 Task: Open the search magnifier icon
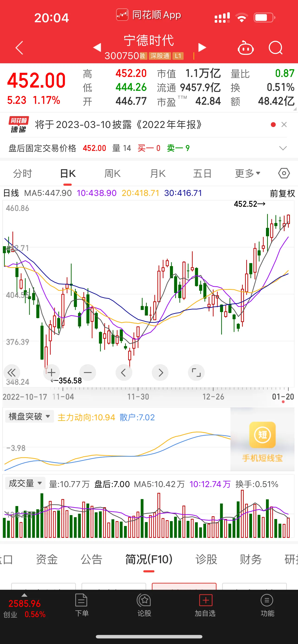(275, 48)
